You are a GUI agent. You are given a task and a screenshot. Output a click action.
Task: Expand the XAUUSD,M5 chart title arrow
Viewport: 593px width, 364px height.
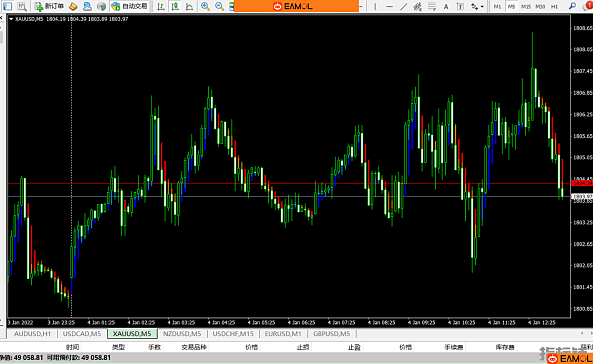(11, 19)
